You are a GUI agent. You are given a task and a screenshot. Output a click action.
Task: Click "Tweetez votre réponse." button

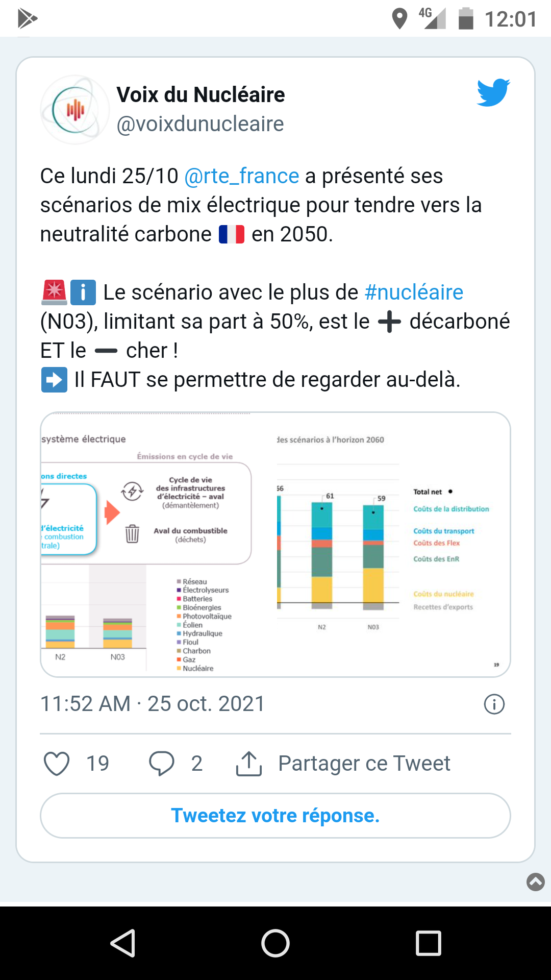(275, 816)
